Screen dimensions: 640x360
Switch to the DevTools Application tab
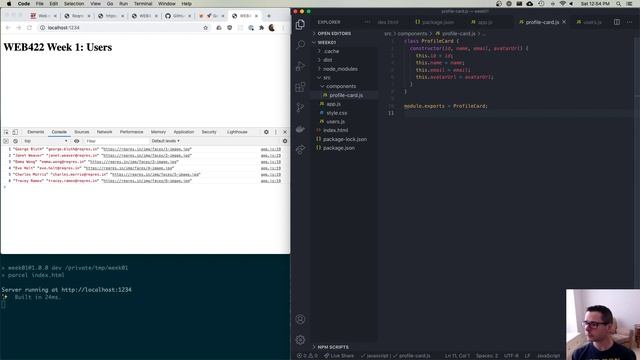pyautogui.click(x=184, y=132)
